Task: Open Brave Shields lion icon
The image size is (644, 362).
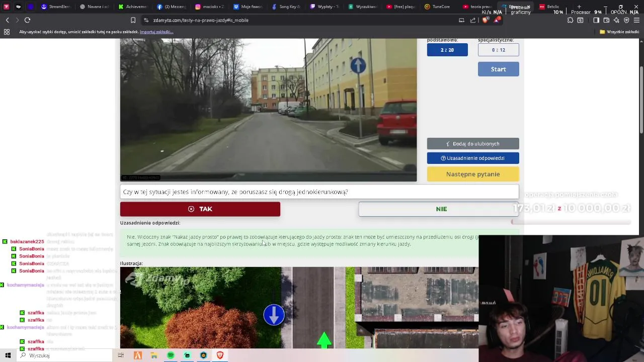Action: click(485, 20)
